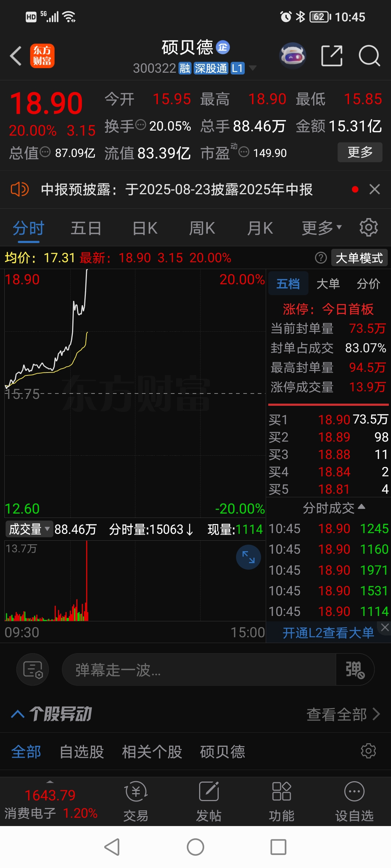
Task: Open 个股异动 settings gear icon
Action: click(x=369, y=751)
